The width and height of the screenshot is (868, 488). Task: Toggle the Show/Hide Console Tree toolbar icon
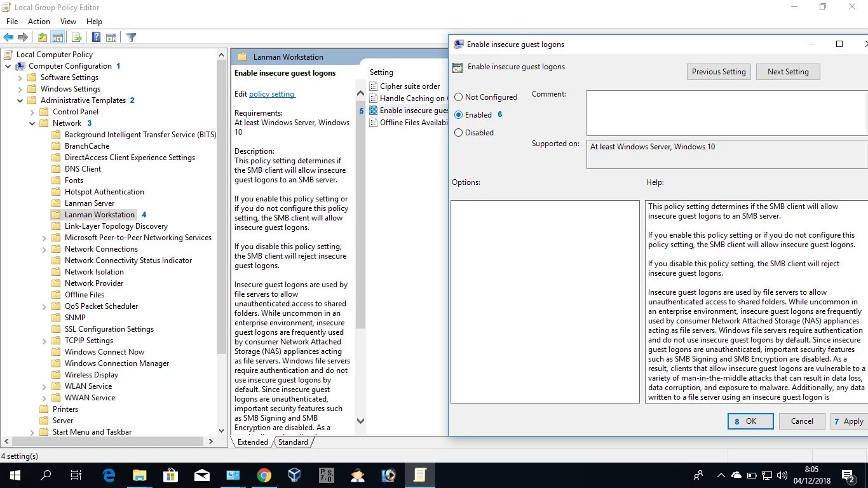(57, 37)
